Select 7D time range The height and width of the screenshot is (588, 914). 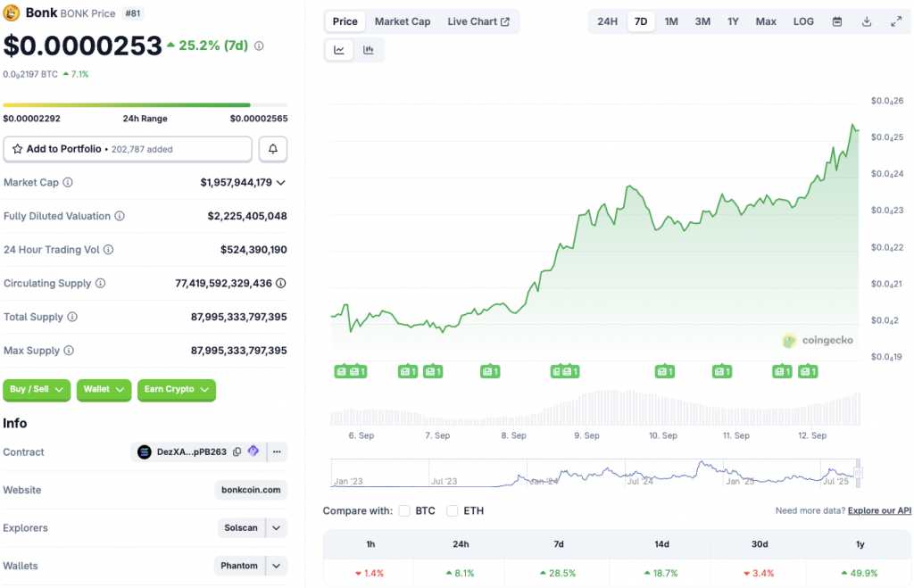[x=641, y=21]
